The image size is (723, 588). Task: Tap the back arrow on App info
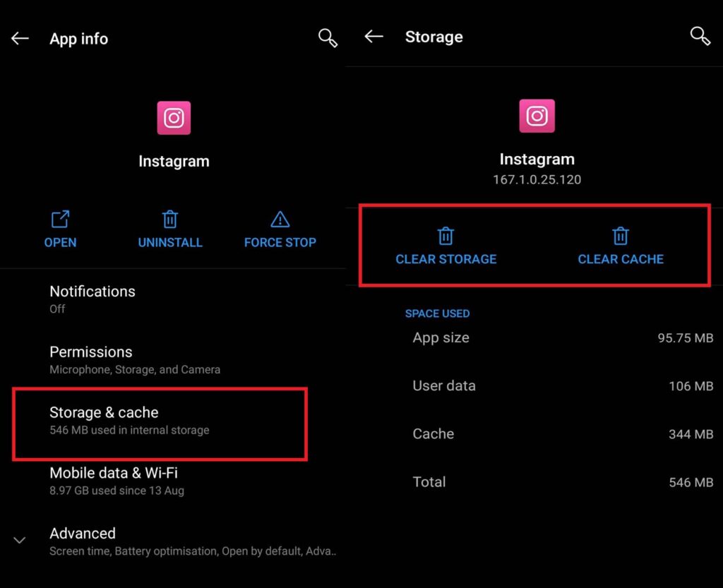point(20,38)
